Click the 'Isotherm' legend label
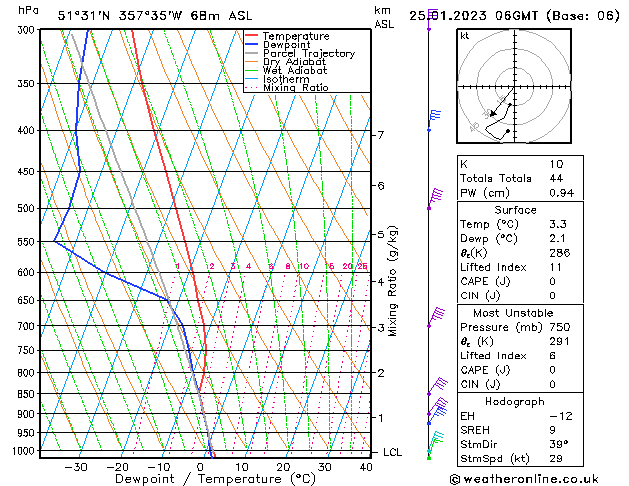Image resolution: width=629 pixels, height=486 pixels. point(286,79)
